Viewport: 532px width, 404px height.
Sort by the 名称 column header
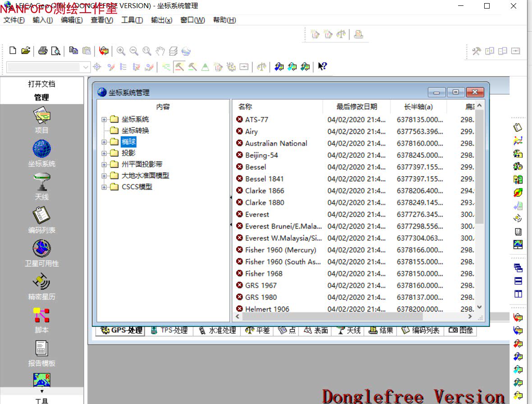(x=278, y=107)
